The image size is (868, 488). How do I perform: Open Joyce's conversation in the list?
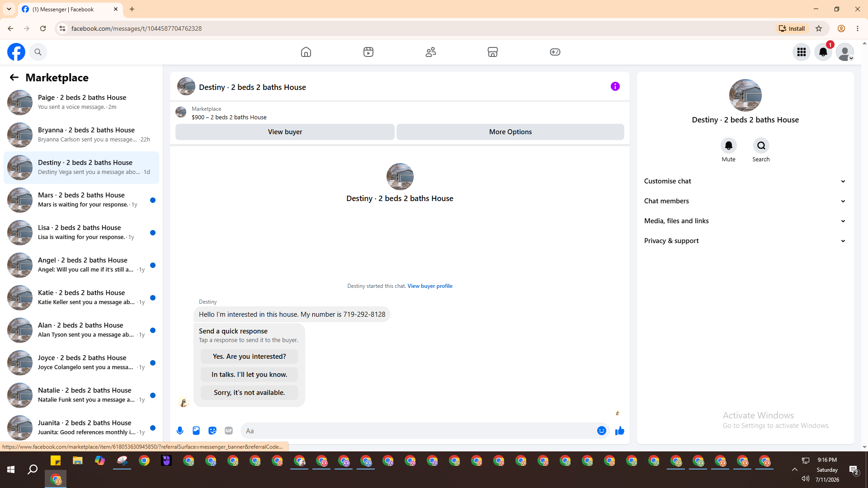point(81,362)
